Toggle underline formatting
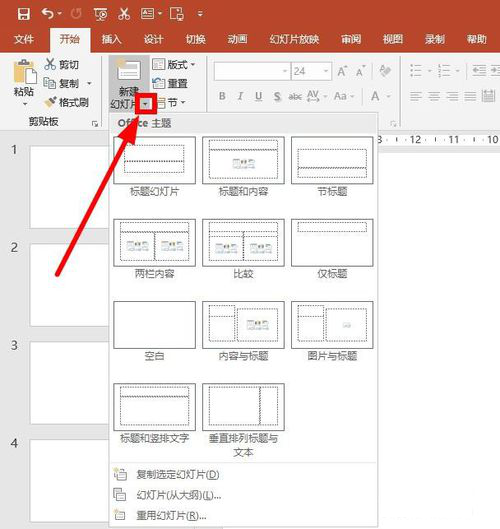The image size is (500, 529). (258, 96)
